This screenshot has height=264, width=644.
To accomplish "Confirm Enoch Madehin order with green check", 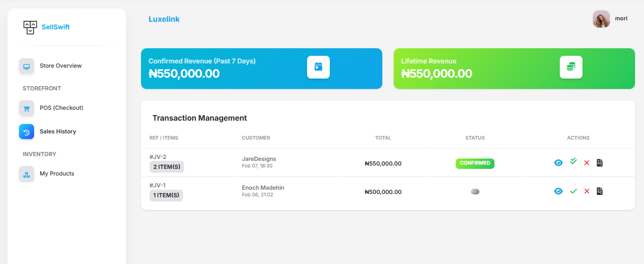I will 573,191.
